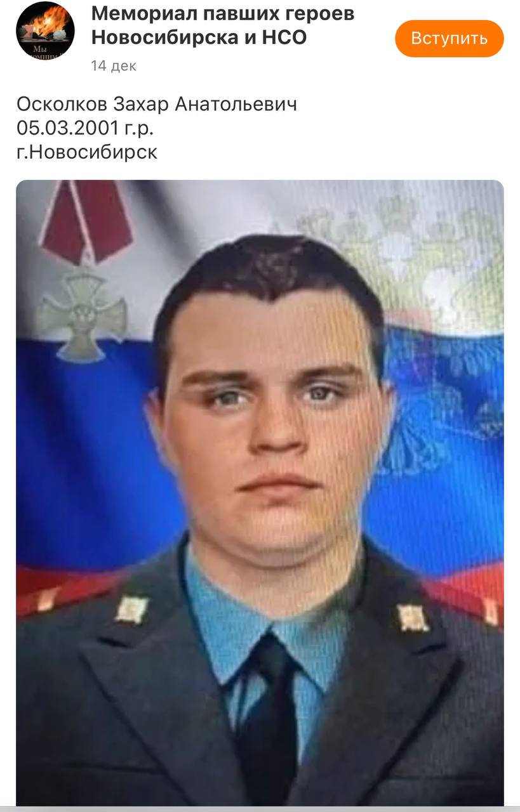The height and width of the screenshot is (812, 520).
Task: Click the left collar insignia pin
Action: (x=132, y=610)
